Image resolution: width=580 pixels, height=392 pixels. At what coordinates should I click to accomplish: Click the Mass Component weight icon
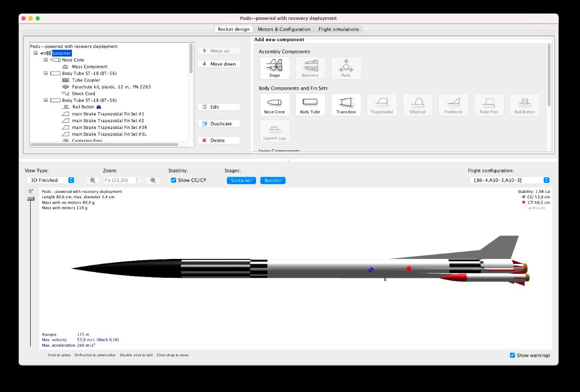(x=65, y=67)
